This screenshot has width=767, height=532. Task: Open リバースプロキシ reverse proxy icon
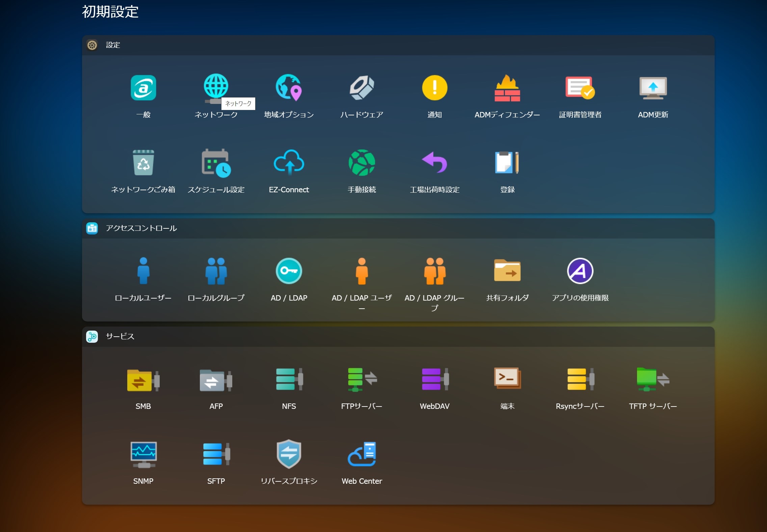coord(289,454)
